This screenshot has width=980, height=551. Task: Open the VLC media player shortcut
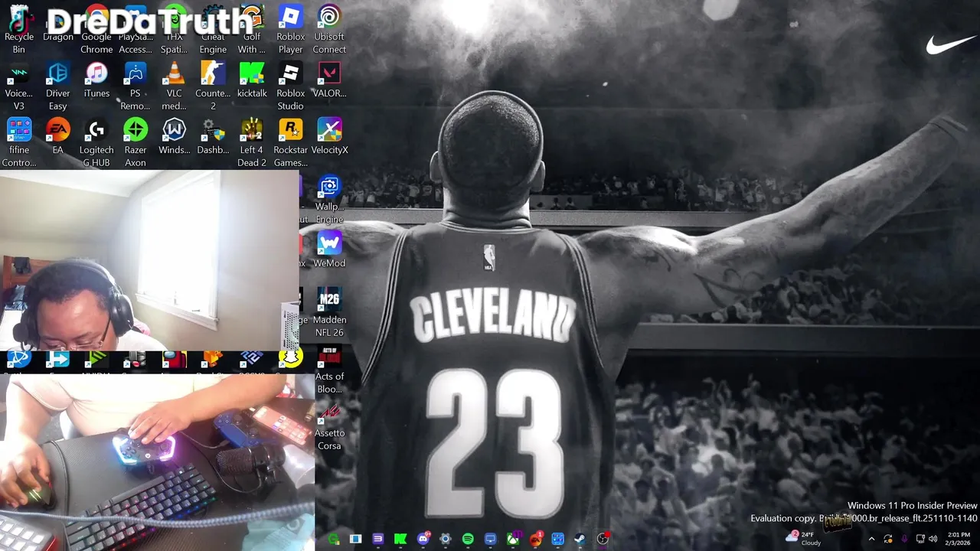(175, 86)
